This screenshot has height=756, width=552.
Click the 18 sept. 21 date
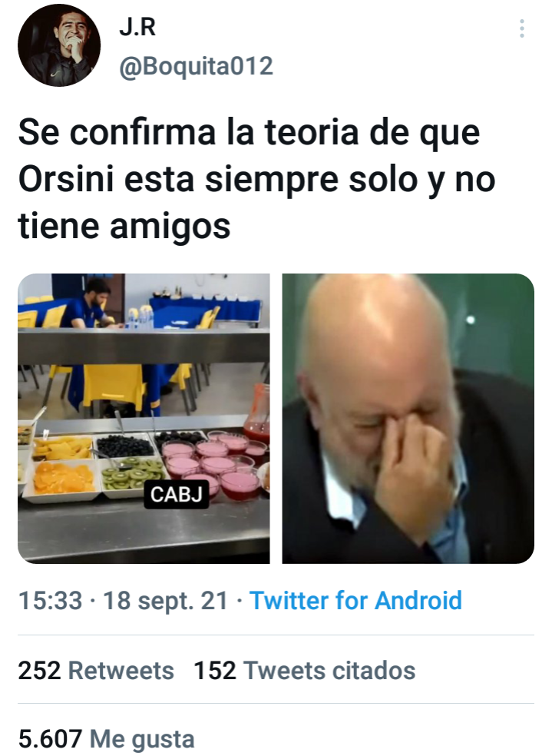165,601
